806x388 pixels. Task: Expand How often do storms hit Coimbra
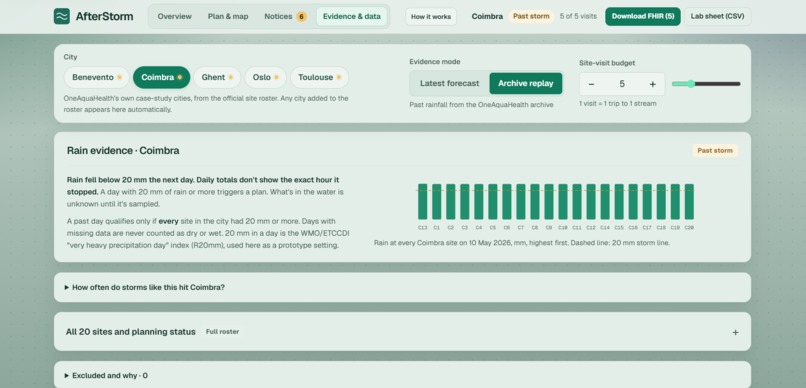click(x=402, y=287)
